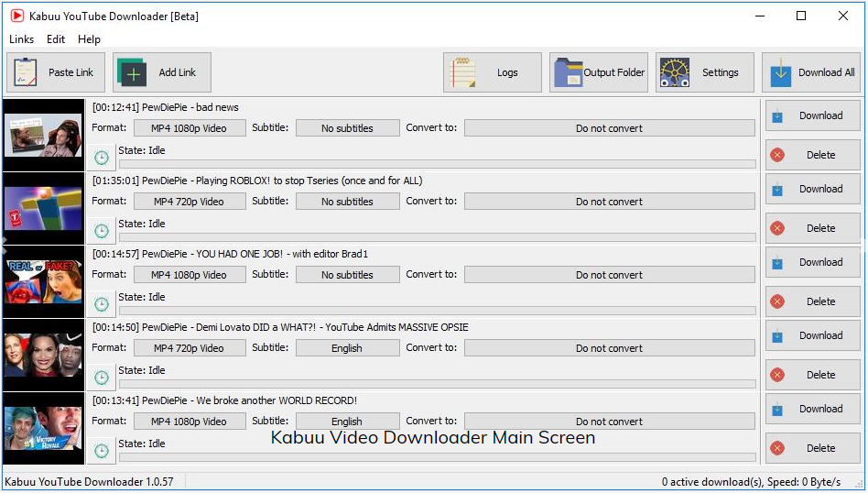Change English subtitle of Demi Lovato video
Viewport: 868px width, 493px height.
[348, 348]
